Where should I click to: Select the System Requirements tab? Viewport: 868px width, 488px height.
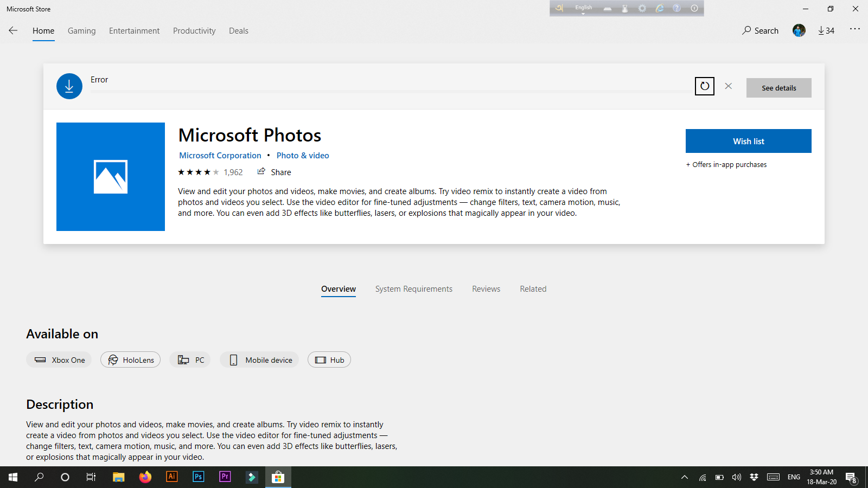(414, 289)
